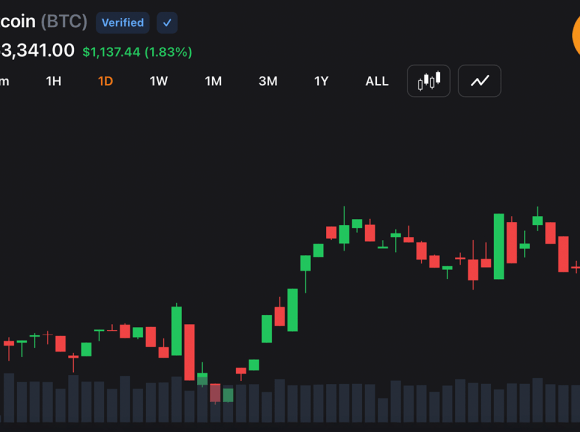This screenshot has height=432, width=580.
Task: Click the current price 3,341.00 value
Action: [x=37, y=50]
